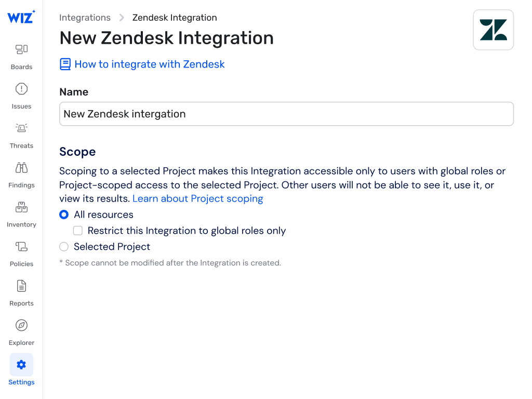
Task: Open the Boards sidebar icon
Action: pos(21,49)
